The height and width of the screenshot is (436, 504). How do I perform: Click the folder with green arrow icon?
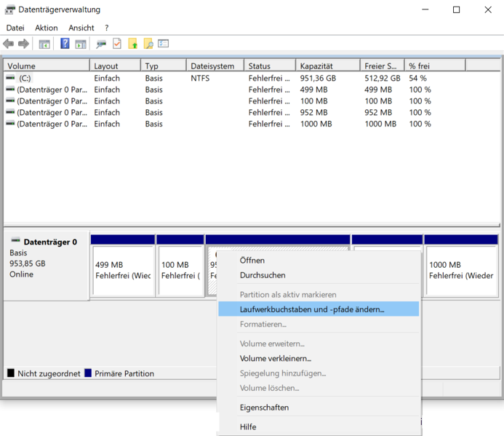point(132,44)
